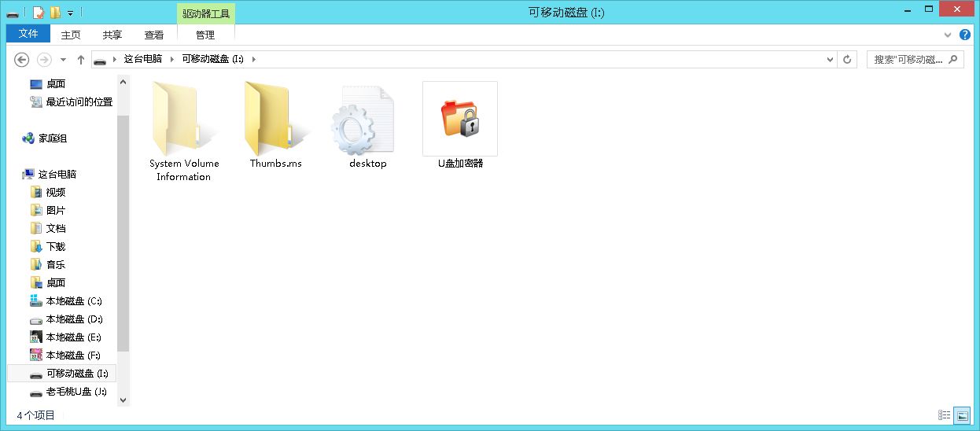Switch to details view in status bar
The height and width of the screenshot is (431, 980).
944,415
